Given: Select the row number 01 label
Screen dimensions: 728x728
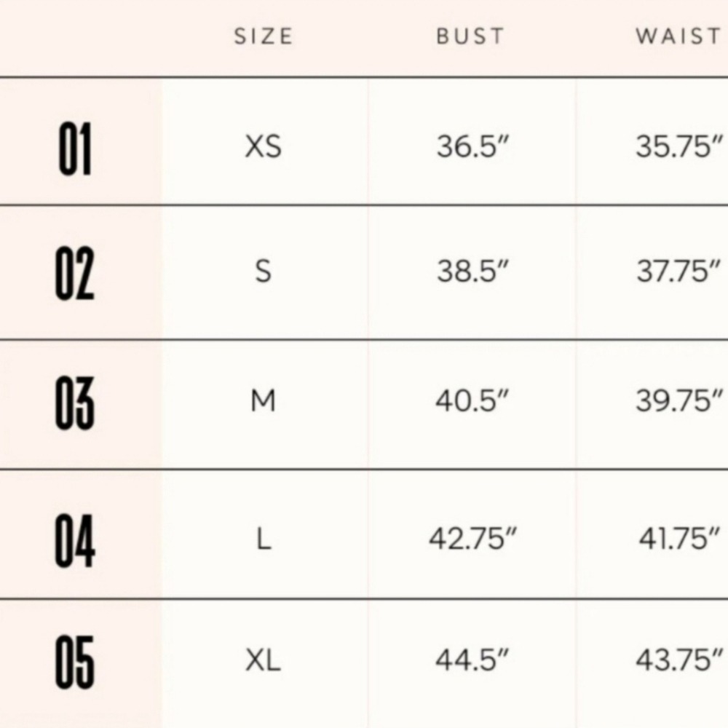Looking at the screenshot, I should pyautogui.click(x=75, y=149).
